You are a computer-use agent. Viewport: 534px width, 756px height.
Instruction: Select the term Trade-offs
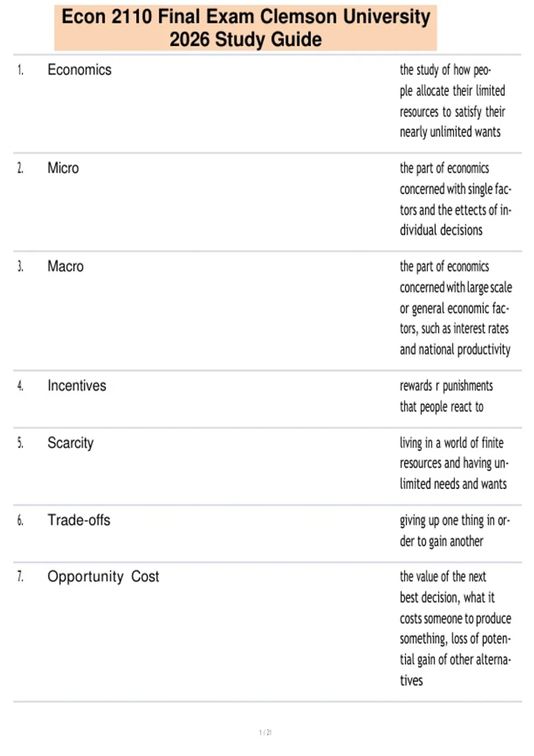pos(79,520)
